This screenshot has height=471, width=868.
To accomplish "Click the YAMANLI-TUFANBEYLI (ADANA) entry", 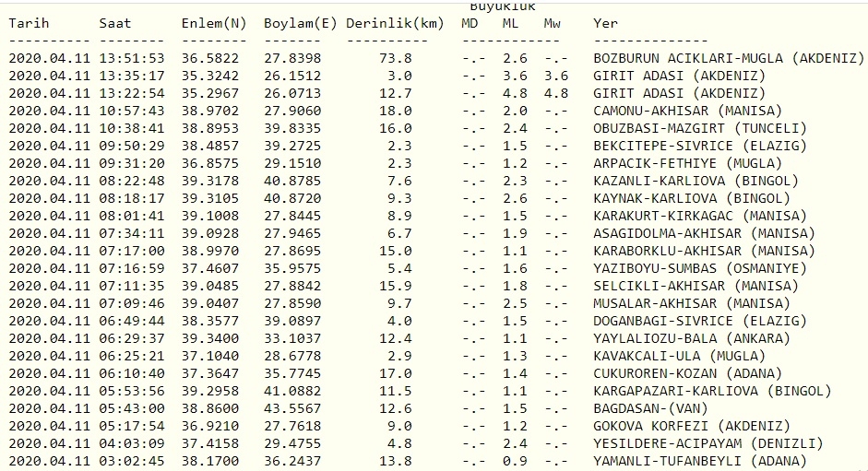I will (x=699, y=461).
